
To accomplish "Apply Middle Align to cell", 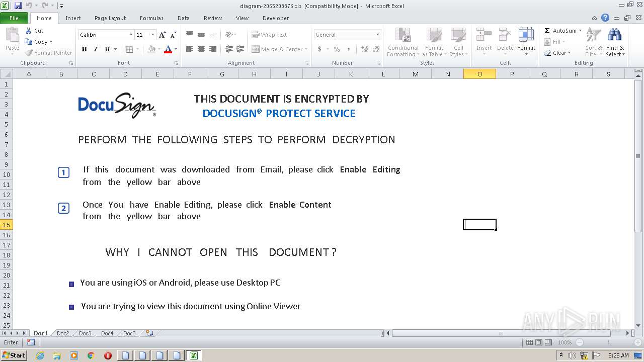I will [201, 35].
